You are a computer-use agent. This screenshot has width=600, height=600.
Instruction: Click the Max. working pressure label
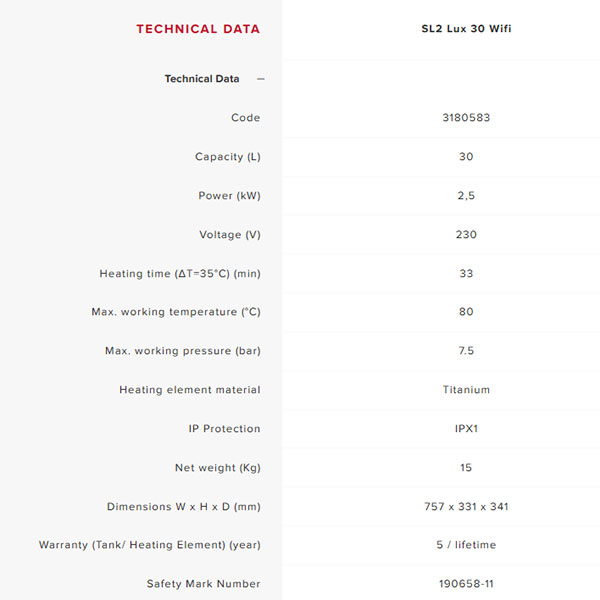(183, 351)
